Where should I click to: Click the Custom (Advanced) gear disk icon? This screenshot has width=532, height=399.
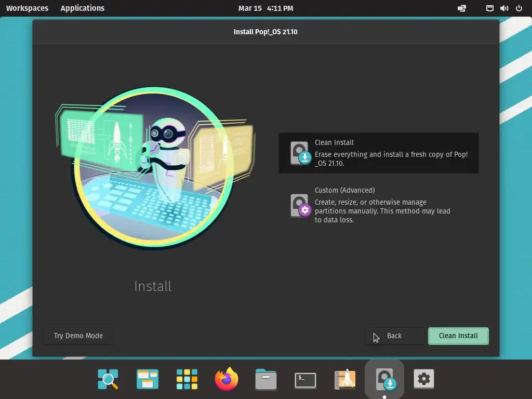[x=300, y=205]
